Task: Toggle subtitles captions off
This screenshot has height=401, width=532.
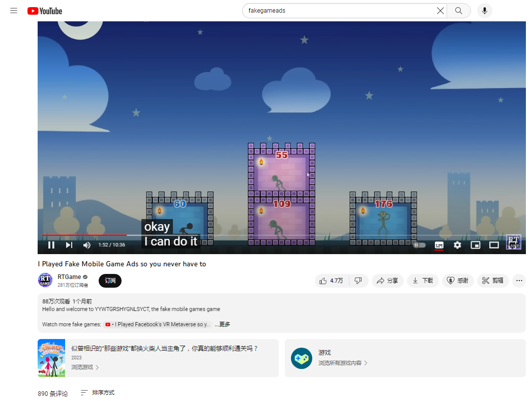Action: pos(439,245)
